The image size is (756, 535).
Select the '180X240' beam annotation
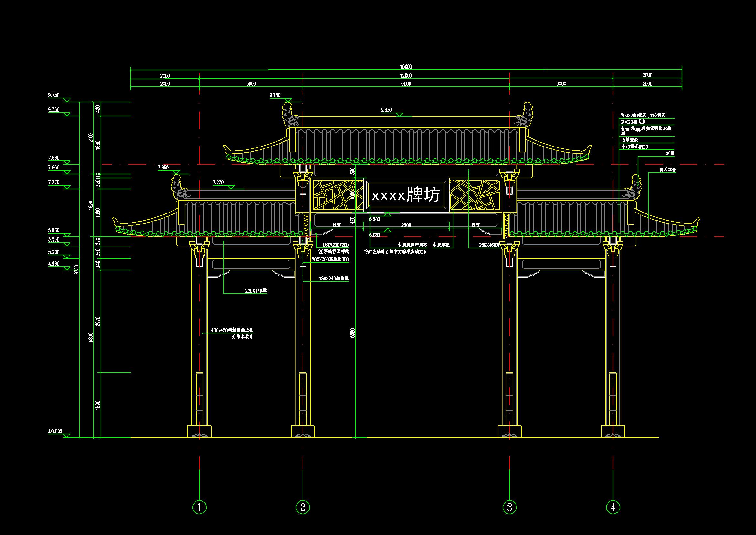334,278
